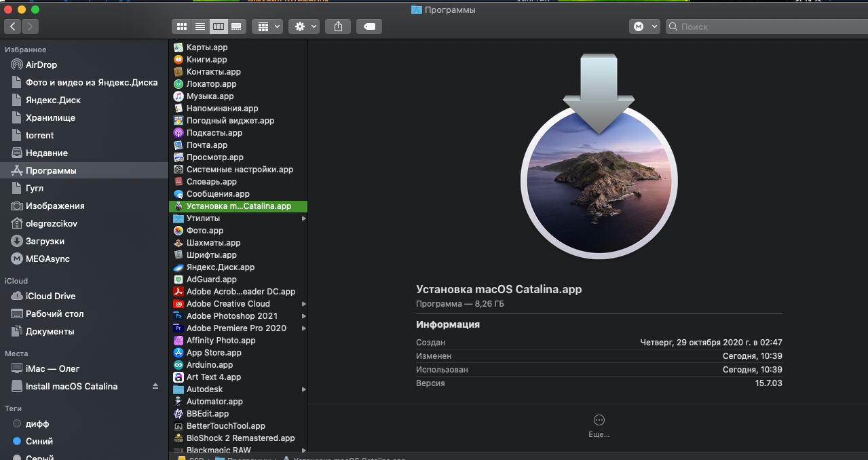The image size is (868, 460).
Task: Select Сообщения.app icon
Action: [x=178, y=194]
